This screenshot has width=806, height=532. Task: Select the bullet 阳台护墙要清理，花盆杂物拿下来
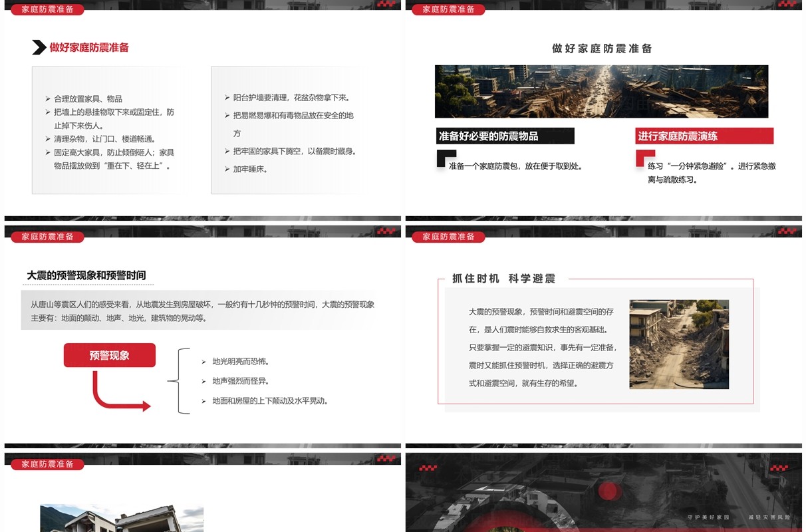[x=291, y=97]
